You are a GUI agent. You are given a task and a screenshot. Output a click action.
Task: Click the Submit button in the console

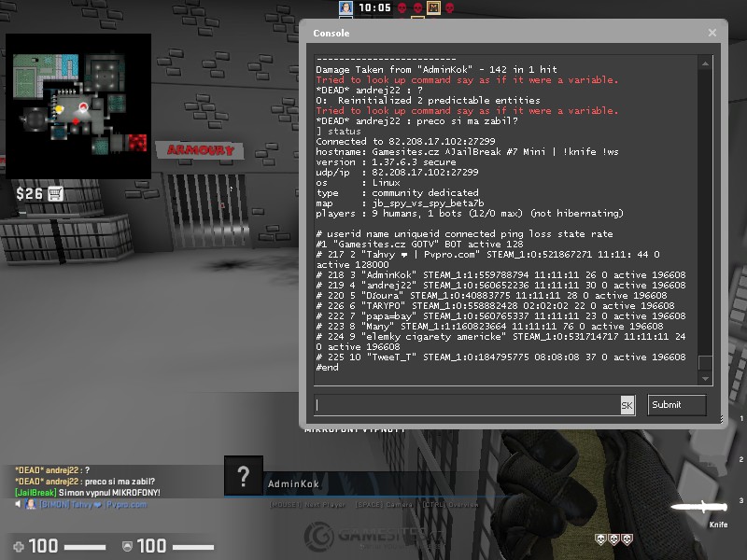tap(677, 404)
